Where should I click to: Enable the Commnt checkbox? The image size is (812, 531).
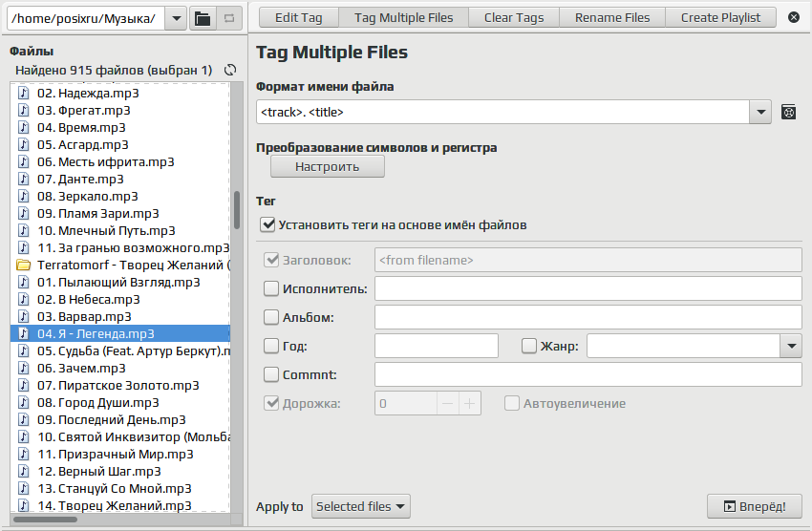click(x=271, y=374)
